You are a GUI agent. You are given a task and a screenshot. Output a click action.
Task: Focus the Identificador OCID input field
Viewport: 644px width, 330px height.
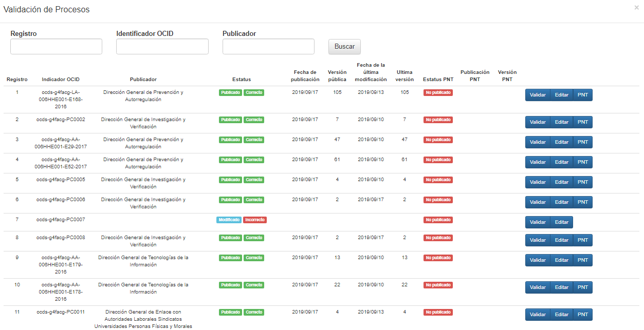(x=162, y=47)
